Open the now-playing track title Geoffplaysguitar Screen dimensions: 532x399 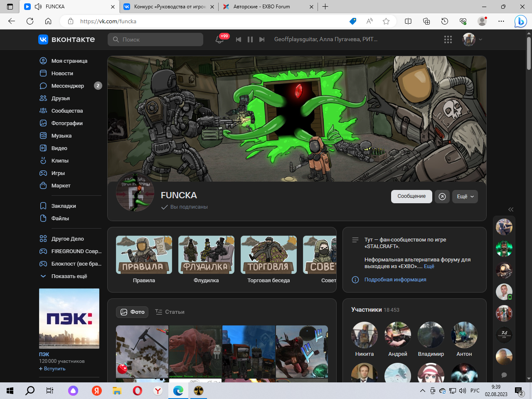coord(326,39)
